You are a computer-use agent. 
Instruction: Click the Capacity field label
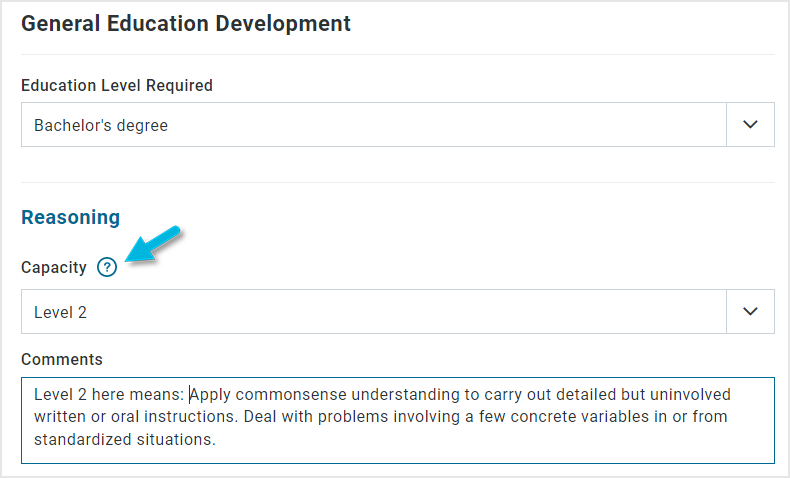coord(54,267)
